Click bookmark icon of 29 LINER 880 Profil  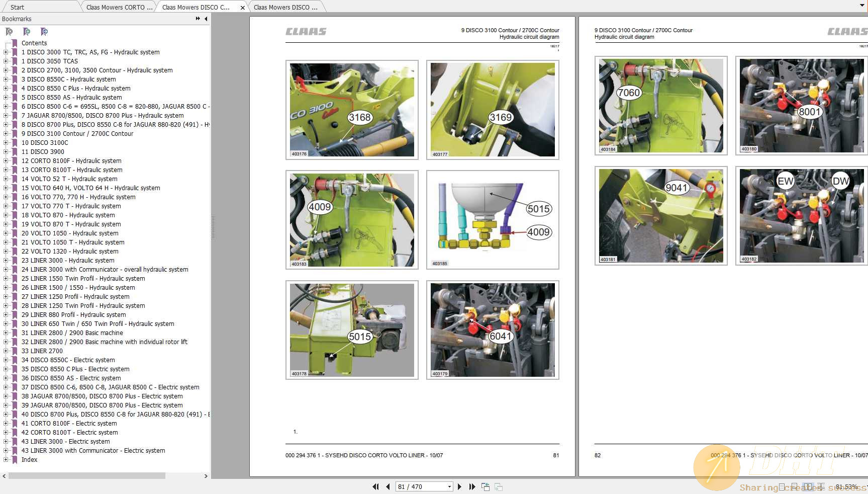(x=15, y=315)
